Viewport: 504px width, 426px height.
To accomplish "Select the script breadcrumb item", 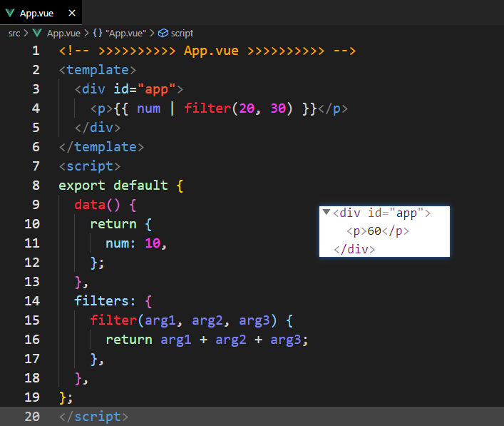I will (x=182, y=33).
